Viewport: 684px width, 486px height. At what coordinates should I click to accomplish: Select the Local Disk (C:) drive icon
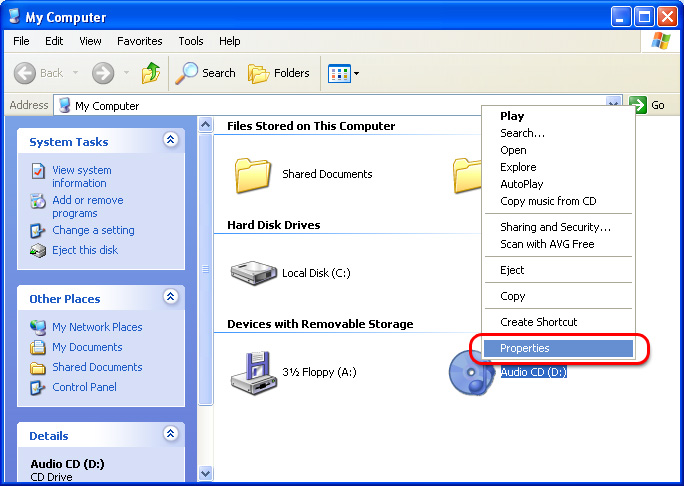[x=253, y=273]
